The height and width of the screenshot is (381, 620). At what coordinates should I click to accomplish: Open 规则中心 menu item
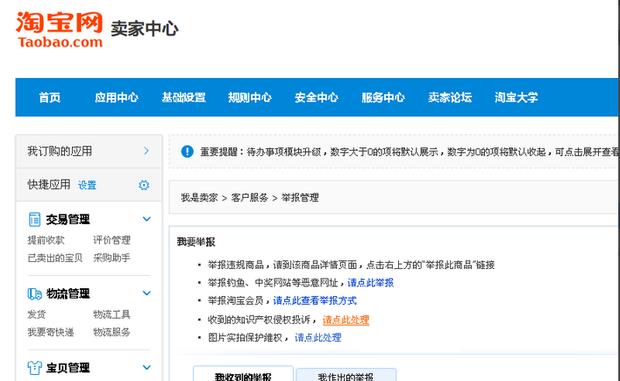coord(250,97)
